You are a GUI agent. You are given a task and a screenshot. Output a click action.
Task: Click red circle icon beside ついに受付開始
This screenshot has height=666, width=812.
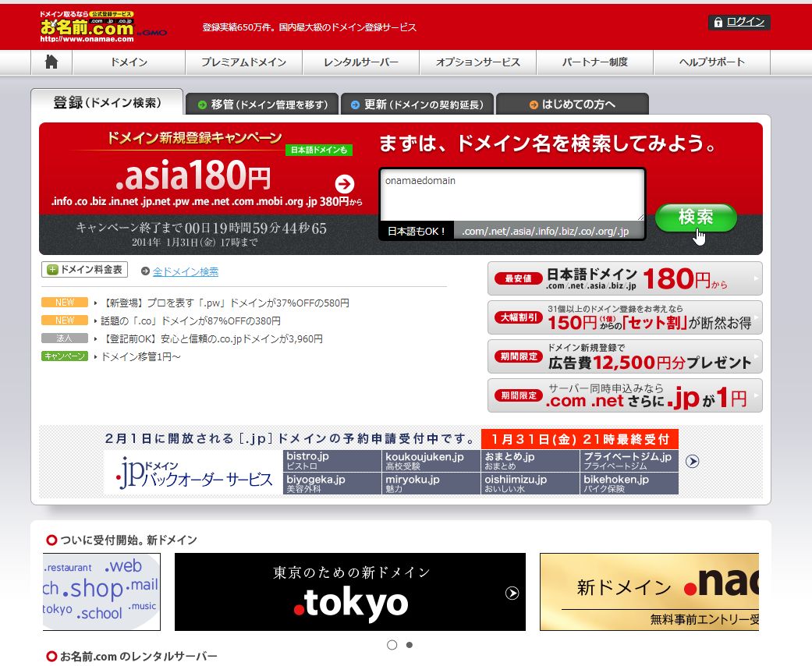tap(51, 540)
